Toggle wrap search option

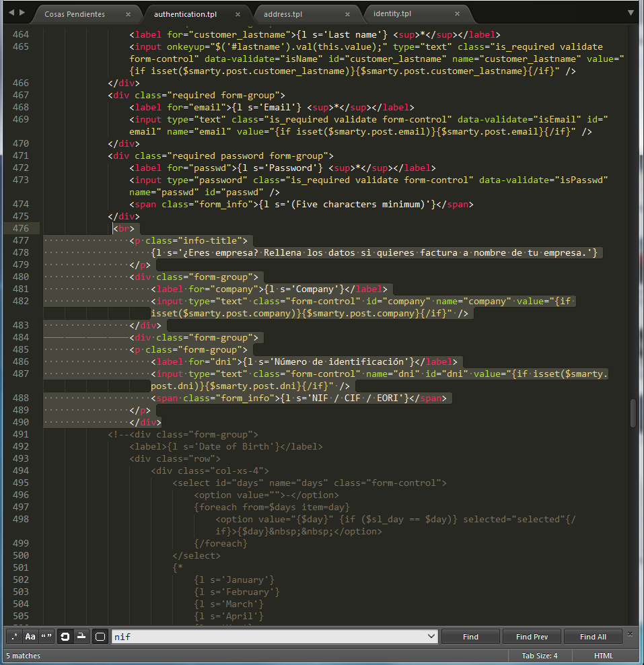pos(65,637)
